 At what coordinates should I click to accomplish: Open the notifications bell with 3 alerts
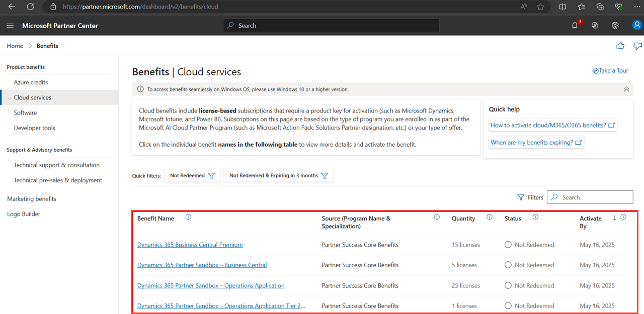pos(575,25)
